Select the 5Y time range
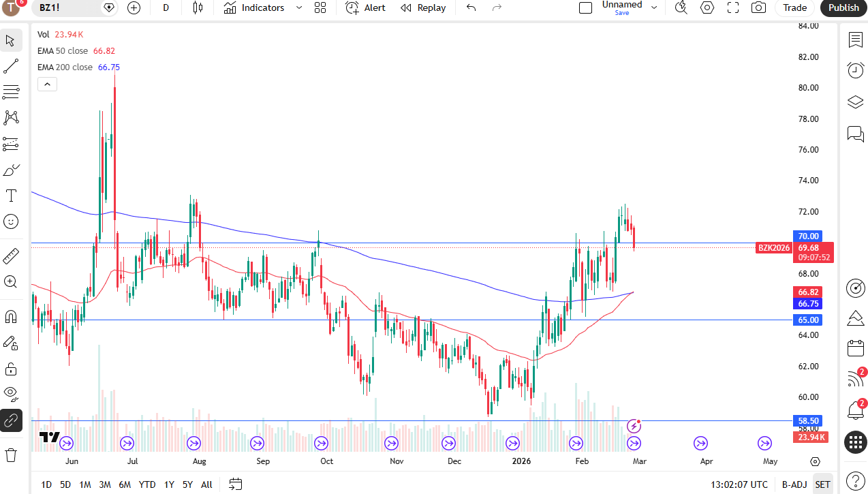868x494 pixels. click(187, 484)
